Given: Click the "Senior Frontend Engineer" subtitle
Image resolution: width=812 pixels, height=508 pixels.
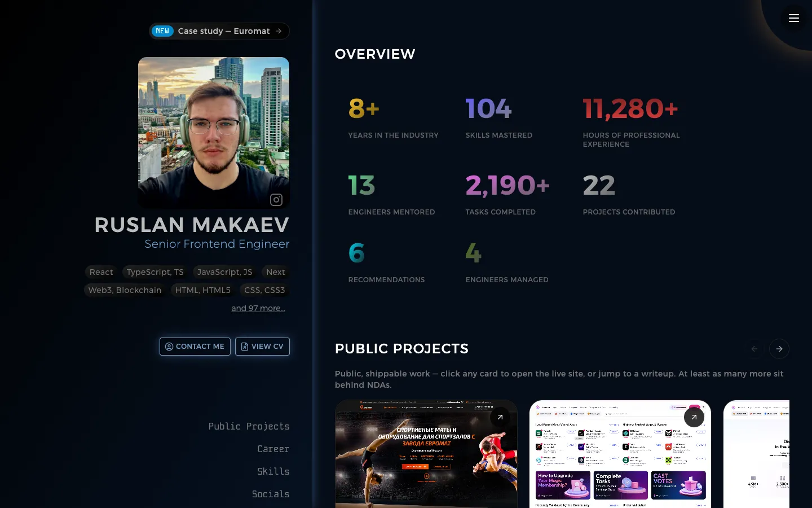Looking at the screenshot, I should coord(217,244).
